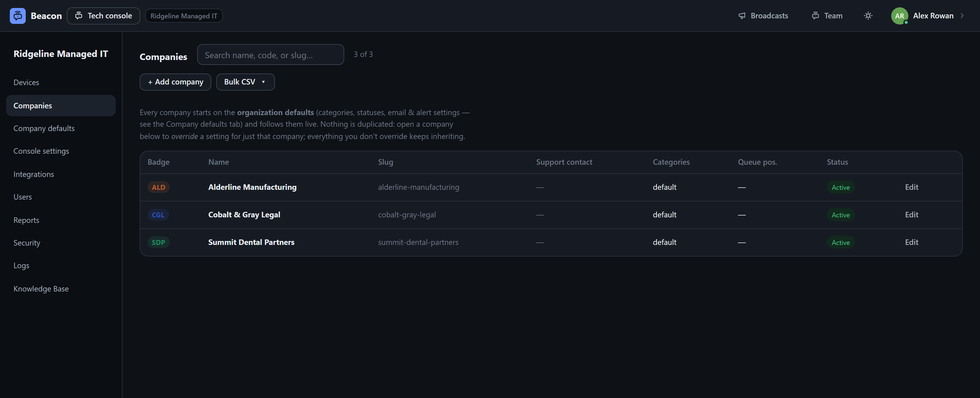Click the Add company button
Image resolution: width=980 pixels, height=398 pixels.
[175, 82]
